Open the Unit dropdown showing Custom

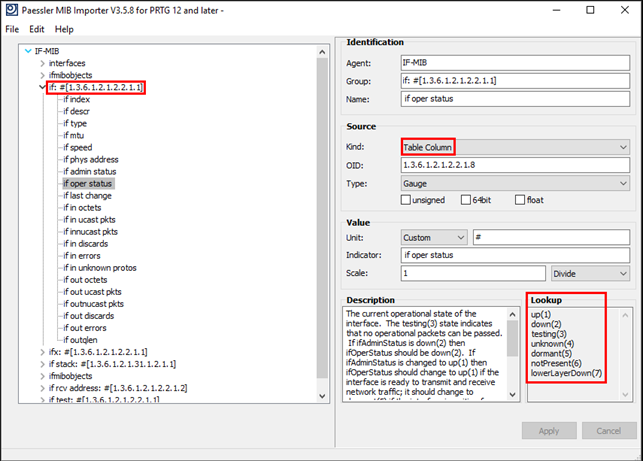point(434,237)
